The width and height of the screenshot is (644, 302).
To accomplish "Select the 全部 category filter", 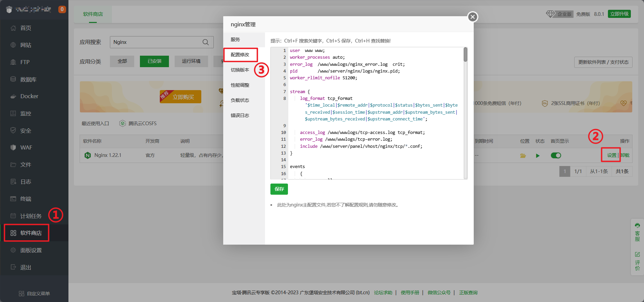I will 122,61.
